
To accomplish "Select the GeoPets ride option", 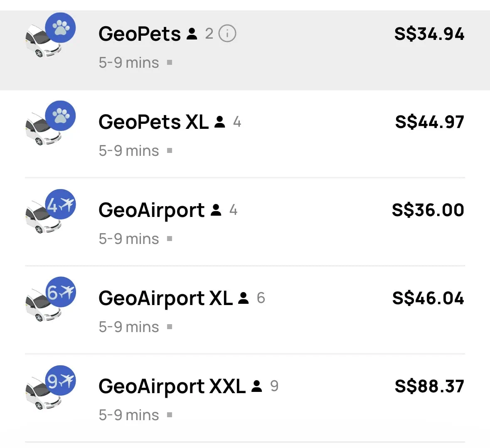I will [x=139, y=34].
